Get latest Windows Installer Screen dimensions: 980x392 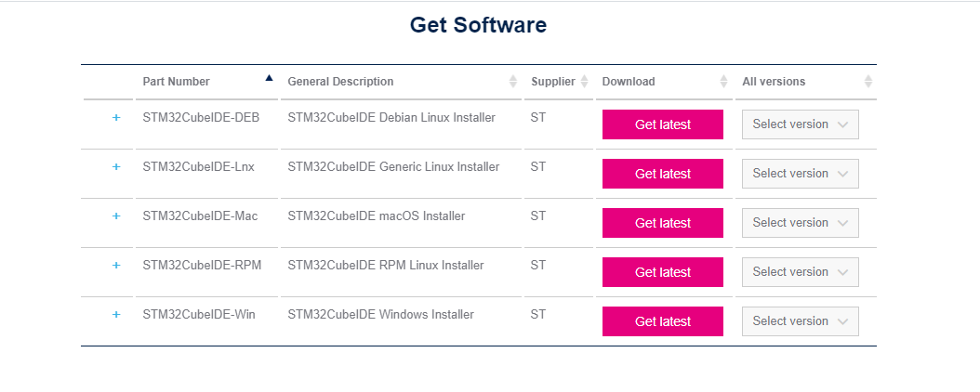tap(663, 321)
